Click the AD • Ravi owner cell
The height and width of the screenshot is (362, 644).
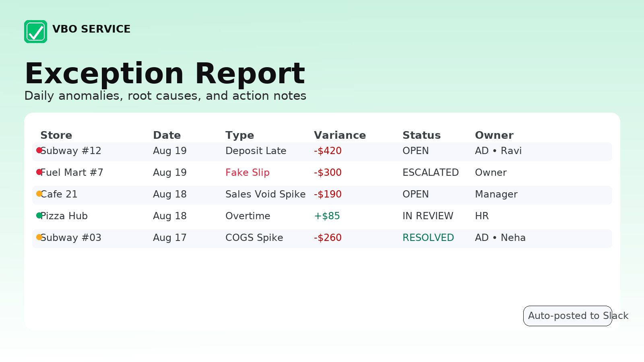pos(498,151)
